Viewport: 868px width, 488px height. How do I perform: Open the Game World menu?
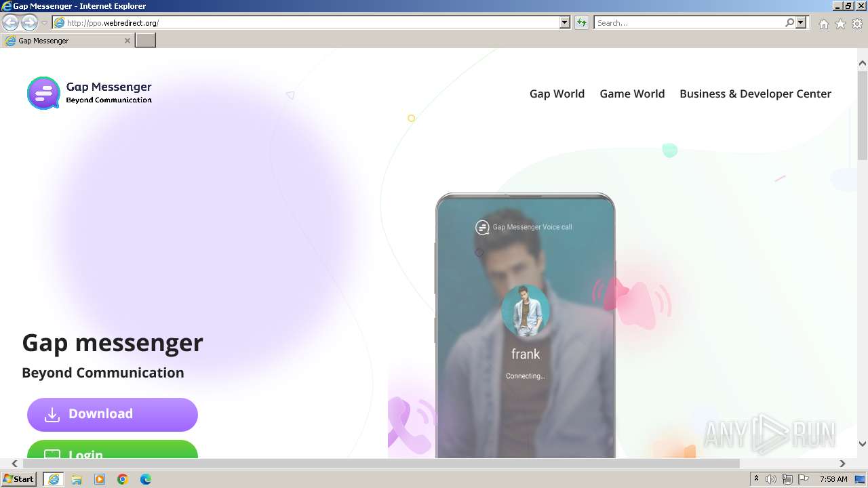[632, 94]
